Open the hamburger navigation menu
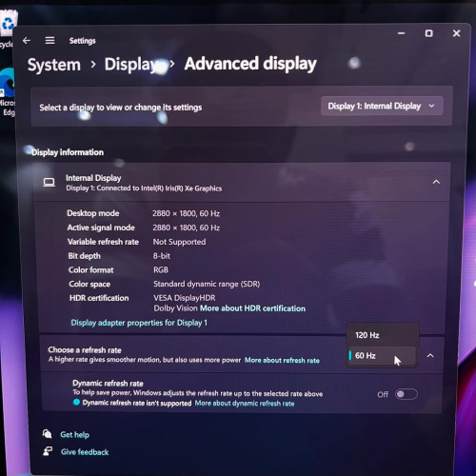Screen dimensions: 476x476 click(50, 41)
